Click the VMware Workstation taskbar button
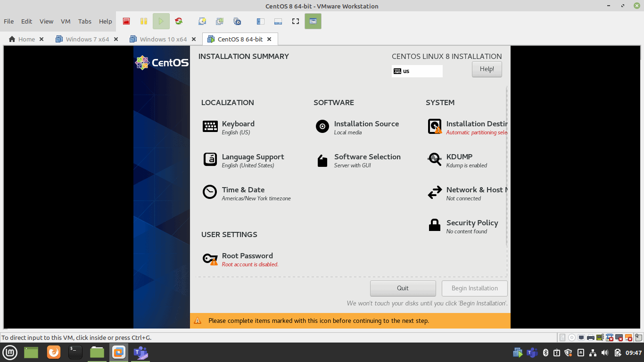Image resolution: width=644 pixels, height=362 pixels. [x=119, y=352]
